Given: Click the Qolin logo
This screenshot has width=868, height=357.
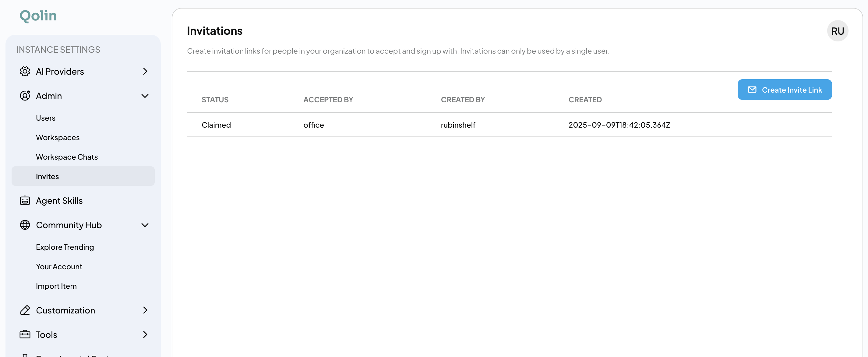Looking at the screenshot, I should (x=38, y=15).
